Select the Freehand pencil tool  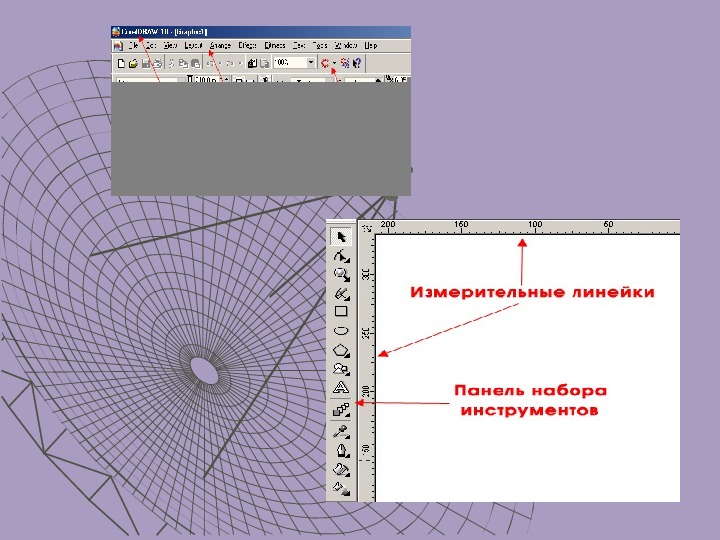tap(341, 293)
